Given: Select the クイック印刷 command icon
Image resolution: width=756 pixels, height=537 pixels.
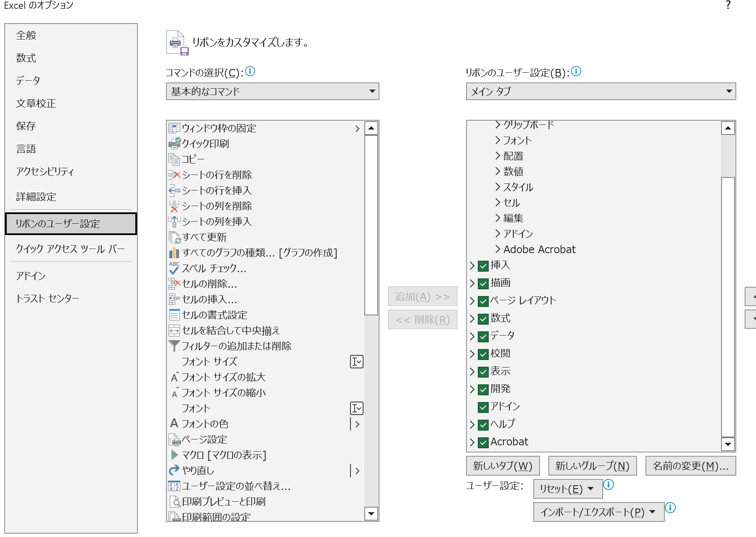Looking at the screenshot, I should (174, 143).
